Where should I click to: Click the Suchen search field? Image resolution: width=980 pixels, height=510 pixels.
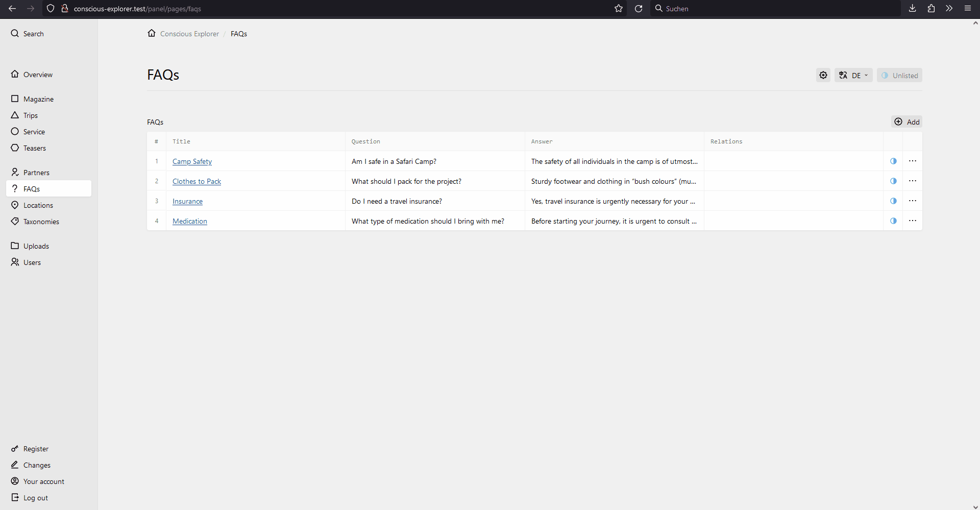[x=715, y=9]
